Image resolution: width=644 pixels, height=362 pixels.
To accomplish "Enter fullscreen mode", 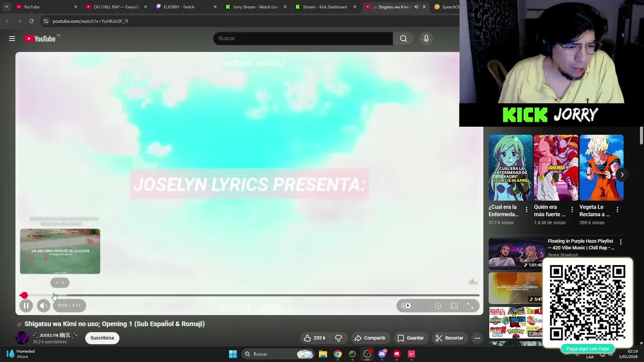I will tap(470, 306).
